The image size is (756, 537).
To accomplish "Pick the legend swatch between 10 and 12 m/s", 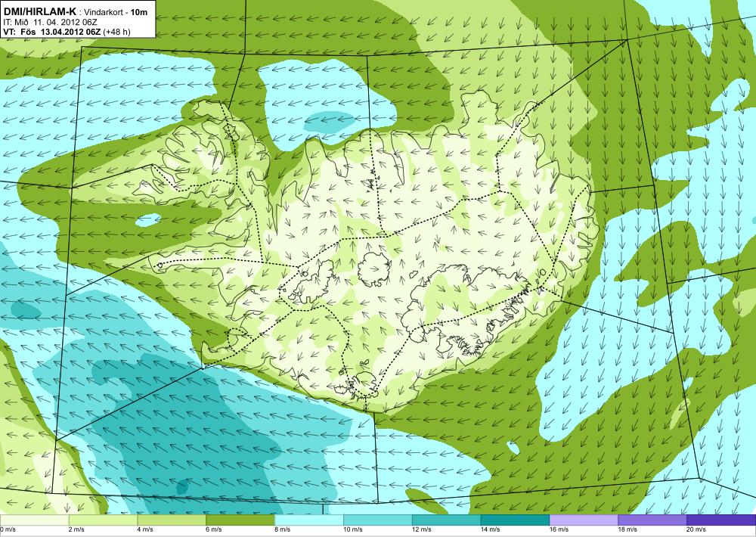I will click(x=377, y=520).
